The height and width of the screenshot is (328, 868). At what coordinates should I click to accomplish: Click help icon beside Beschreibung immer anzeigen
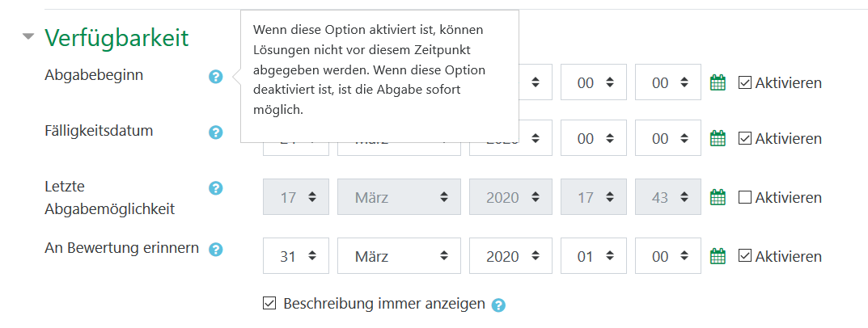click(498, 305)
